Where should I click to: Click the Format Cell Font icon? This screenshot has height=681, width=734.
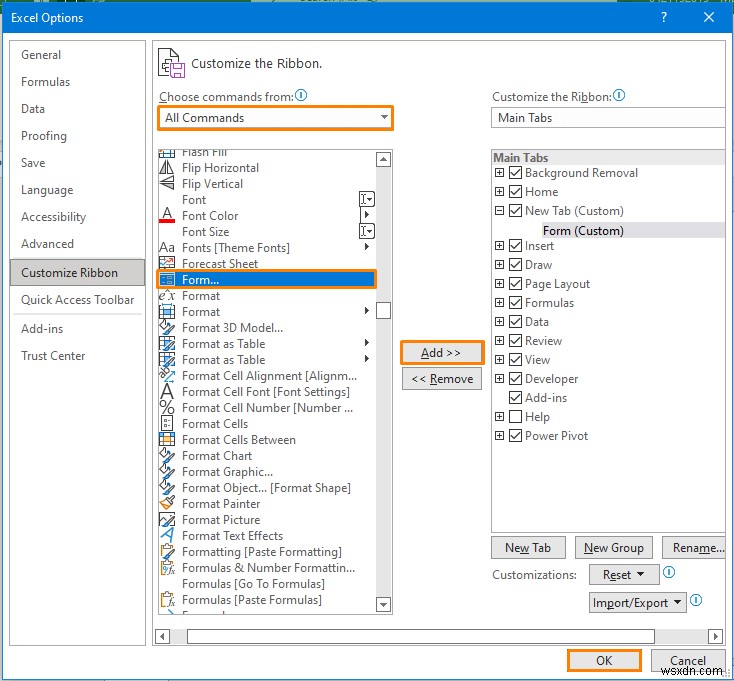click(x=167, y=391)
